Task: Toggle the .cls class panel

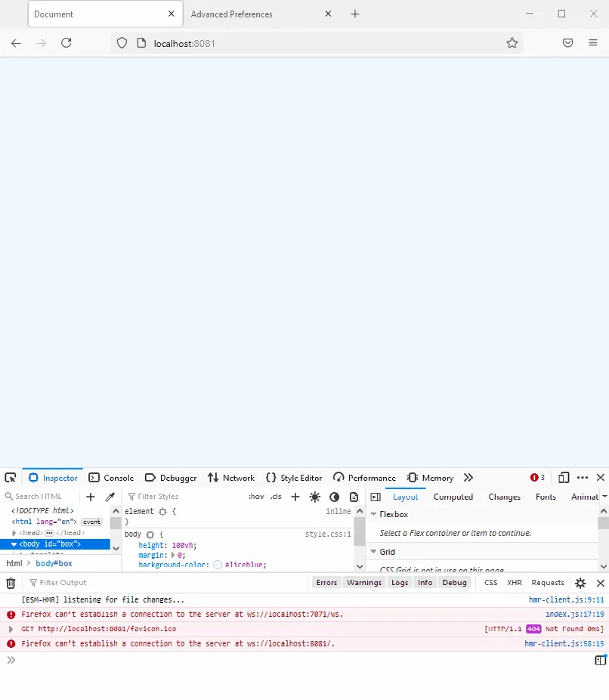Action: pyautogui.click(x=275, y=497)
